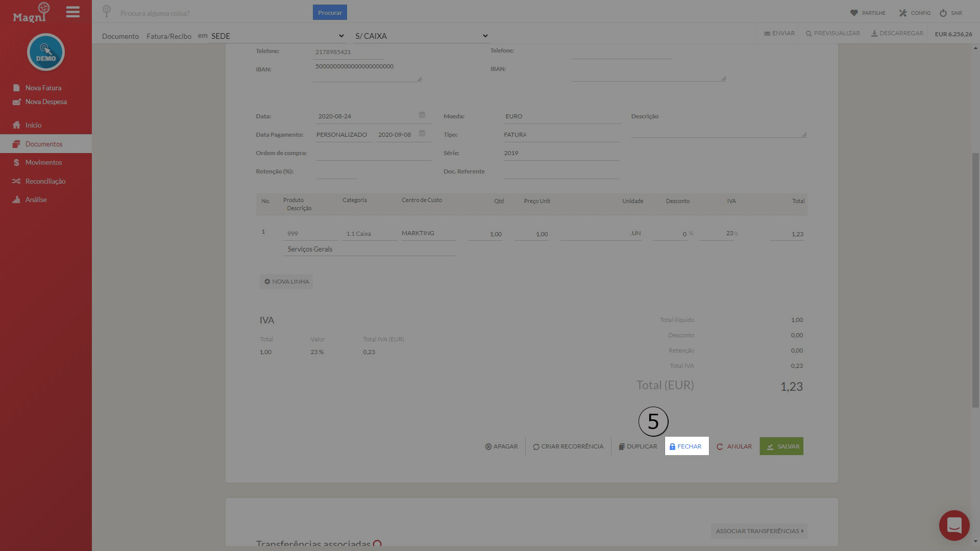Click the PERSONALIZADO payment term field
Screen dimensions: 980x551
pos(343,135)
